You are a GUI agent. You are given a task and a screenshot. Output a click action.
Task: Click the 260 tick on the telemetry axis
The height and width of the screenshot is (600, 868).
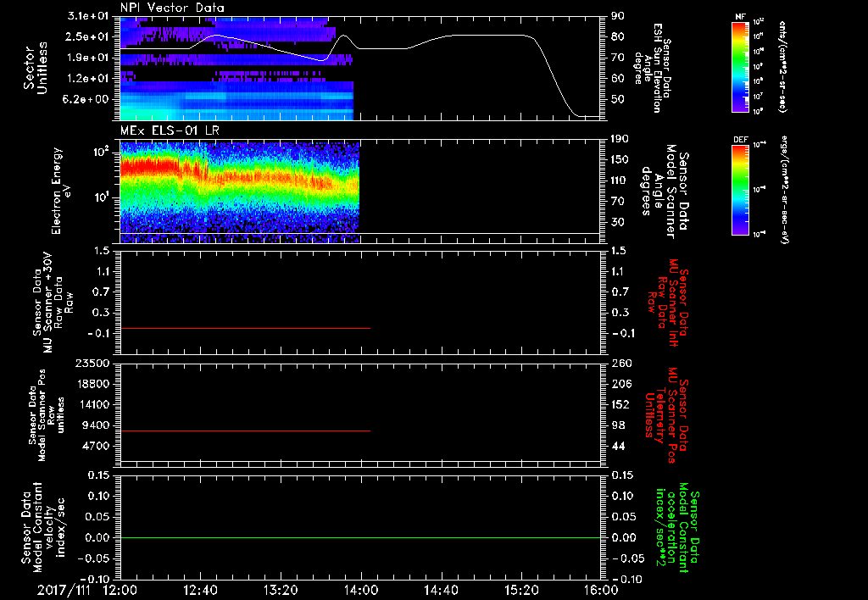(x=620, y=363)
